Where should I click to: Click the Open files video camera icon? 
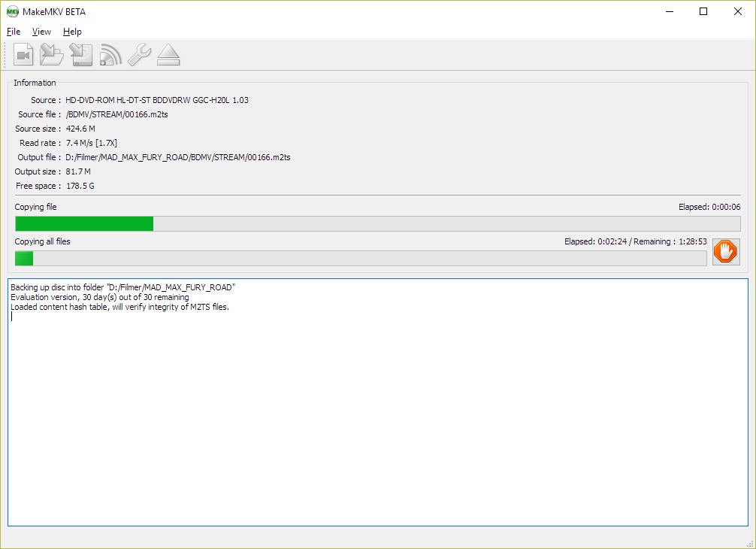(x=23, y=54)
